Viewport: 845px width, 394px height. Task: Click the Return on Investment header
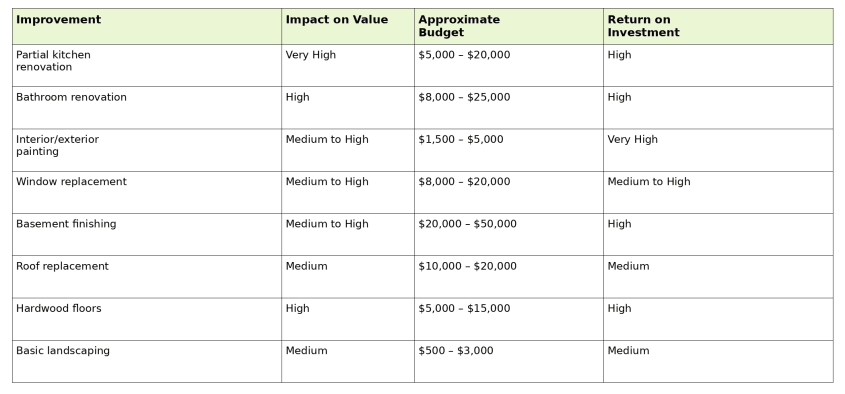coord(718,26)
